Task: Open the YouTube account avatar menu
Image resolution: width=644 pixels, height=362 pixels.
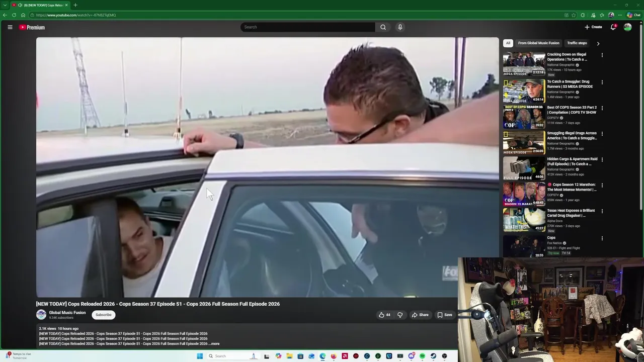Action: click(627, 27)
